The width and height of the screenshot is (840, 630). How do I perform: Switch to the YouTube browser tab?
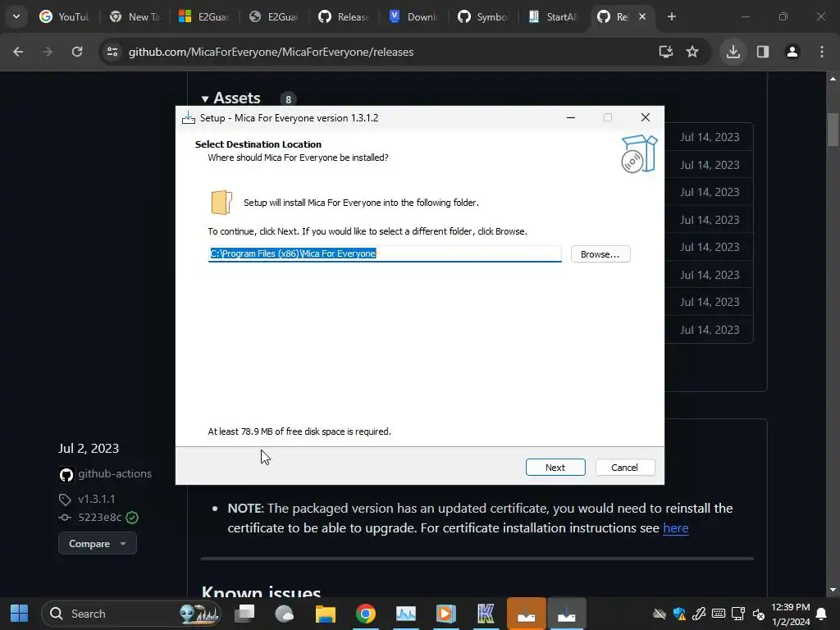coord(64,16)
